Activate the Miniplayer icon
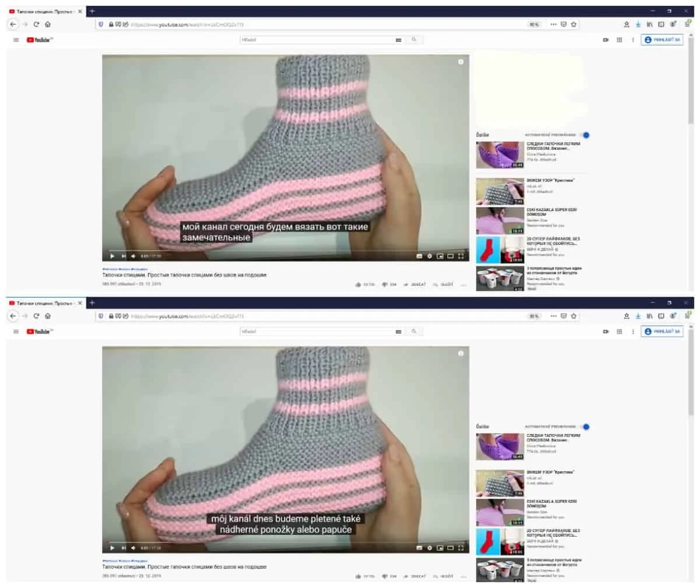Viewport: 700px width, 588px height. [x=440, y=256]
